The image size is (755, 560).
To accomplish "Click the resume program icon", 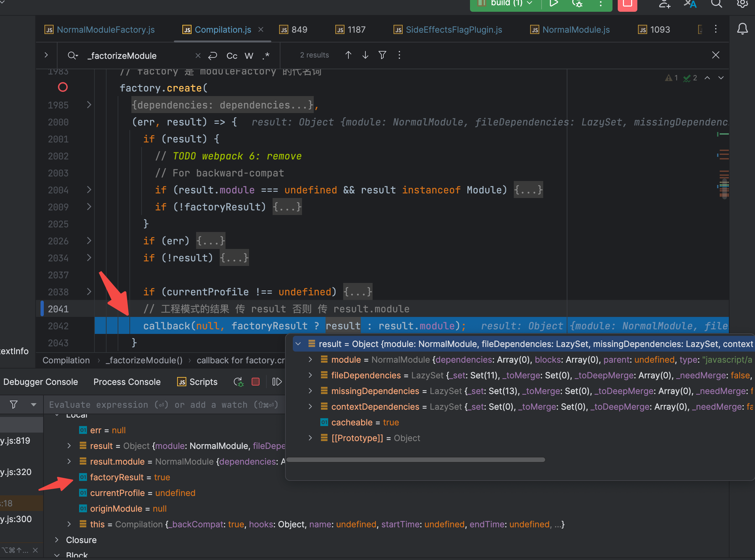I will coord(277,382).
